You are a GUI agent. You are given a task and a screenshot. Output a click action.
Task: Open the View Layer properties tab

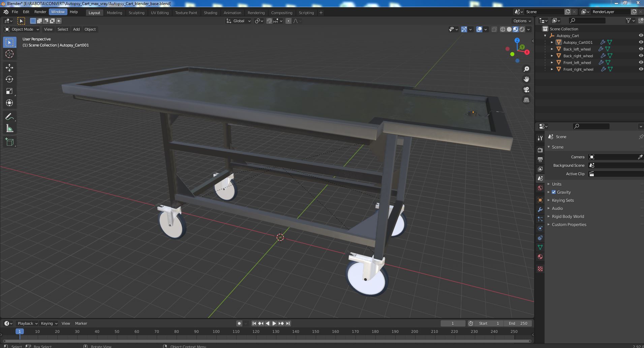coord(540,169)
